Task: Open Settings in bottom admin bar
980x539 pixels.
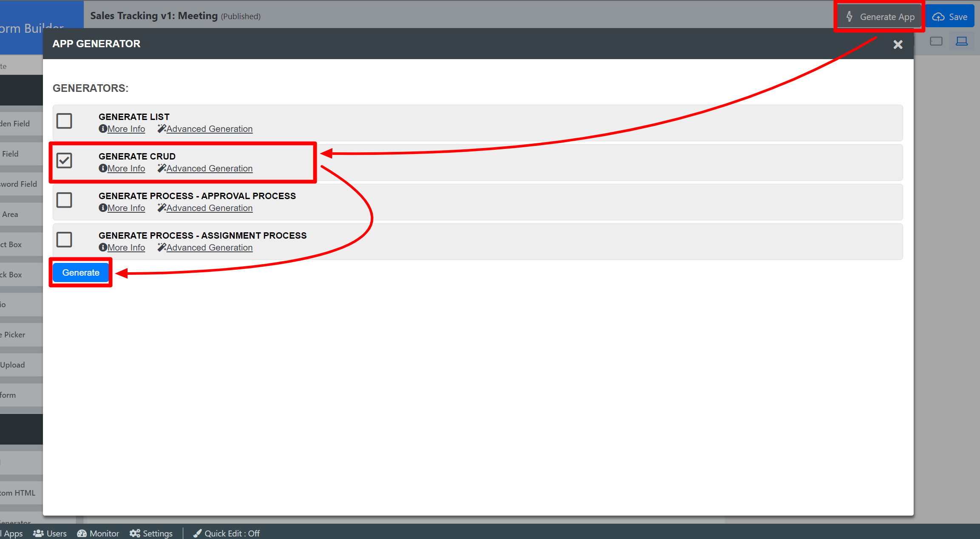Action: click(151, 533)
